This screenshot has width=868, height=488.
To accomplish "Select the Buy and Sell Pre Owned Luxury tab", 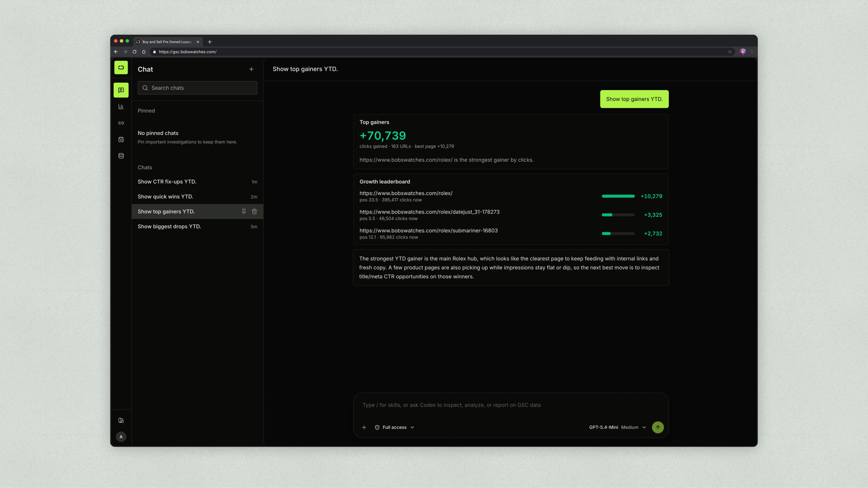I will click(x=168, y=42).
